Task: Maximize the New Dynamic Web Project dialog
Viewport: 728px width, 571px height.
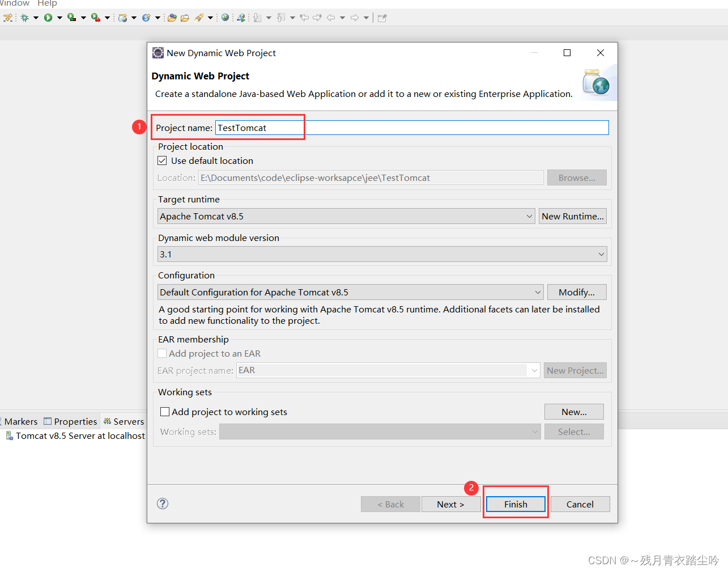Action: [x=567, y=53]
